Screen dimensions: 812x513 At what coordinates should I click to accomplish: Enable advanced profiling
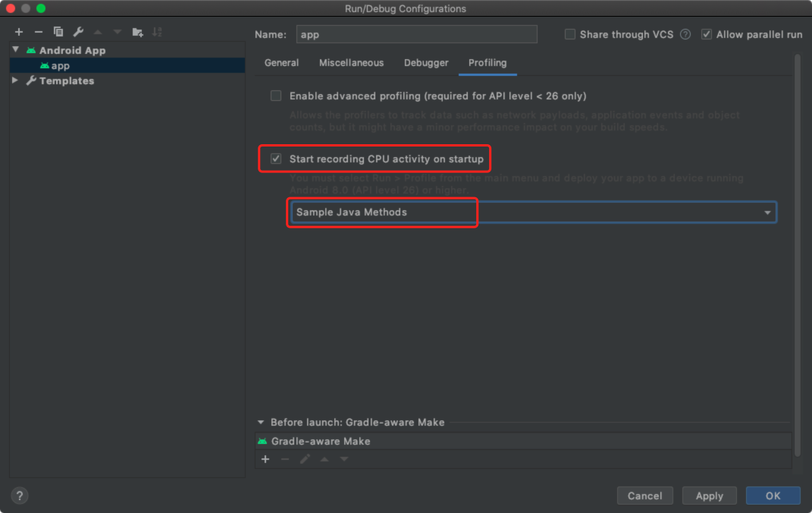pos(275,96)
